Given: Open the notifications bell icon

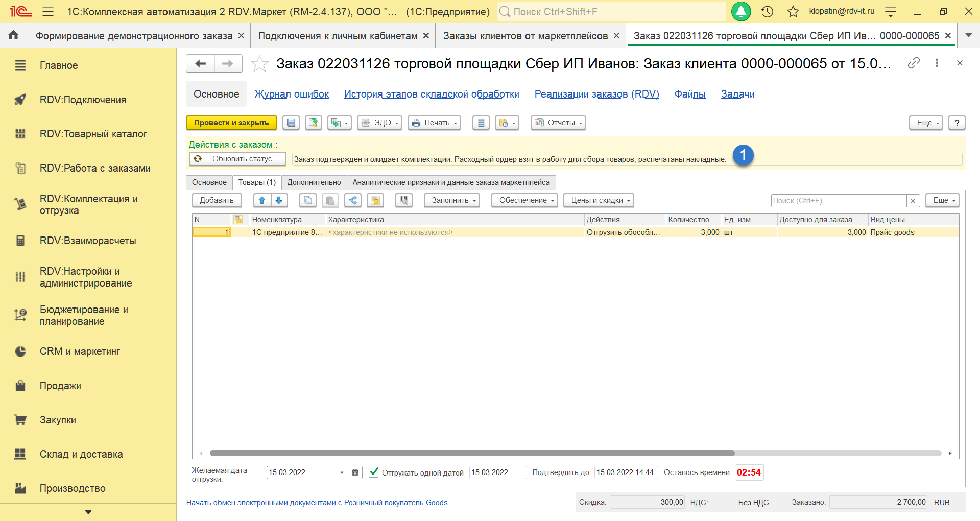Looking at the screenshot, I should tap(740, 12).
